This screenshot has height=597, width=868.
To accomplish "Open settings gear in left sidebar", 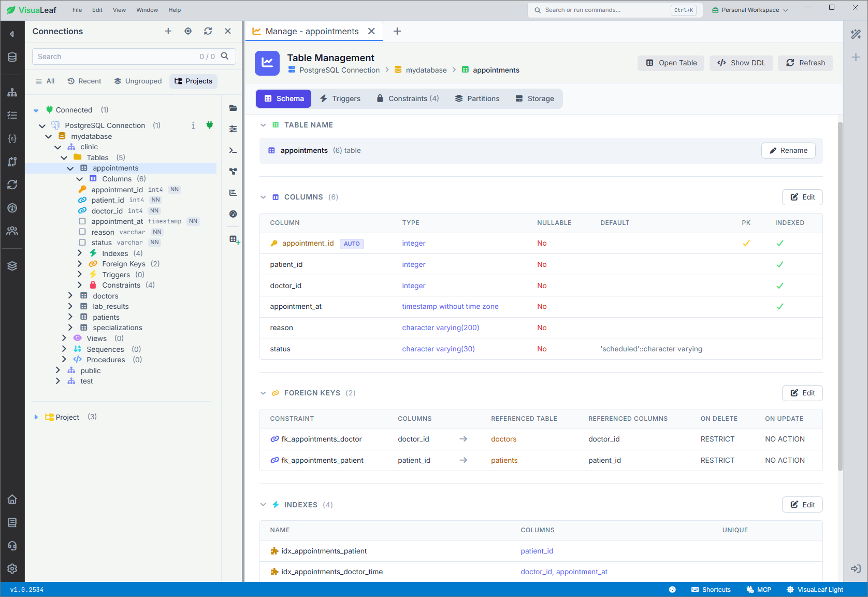I will tap(12, 568).
